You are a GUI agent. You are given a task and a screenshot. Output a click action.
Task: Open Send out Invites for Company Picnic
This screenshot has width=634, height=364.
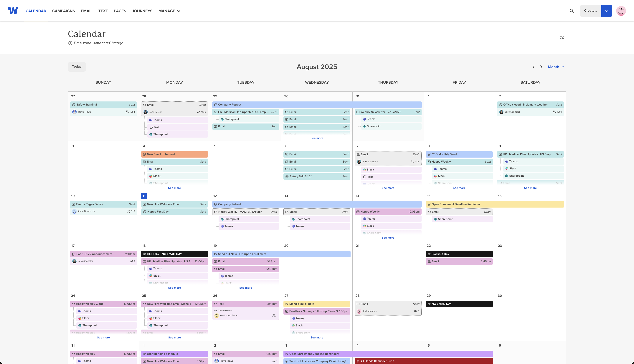click(x=317, y=361)
